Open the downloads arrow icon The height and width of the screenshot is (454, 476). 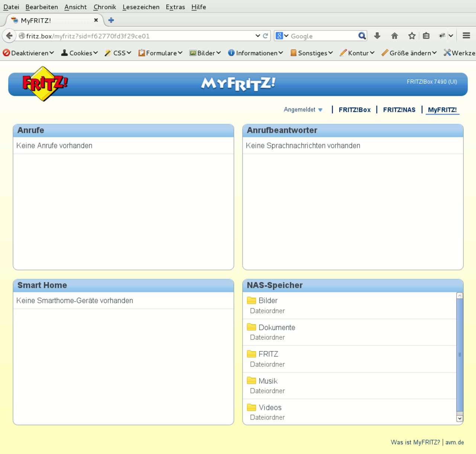(x=377, y=36)
